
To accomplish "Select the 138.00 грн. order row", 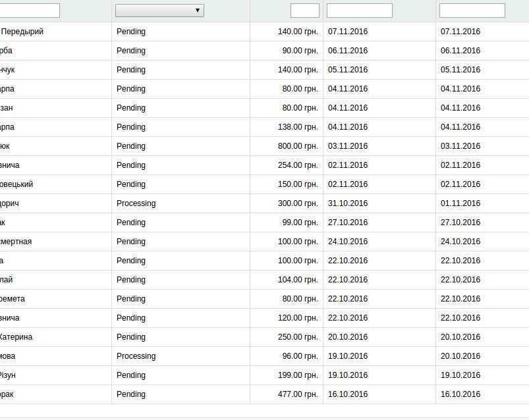I will click(265, 127).
